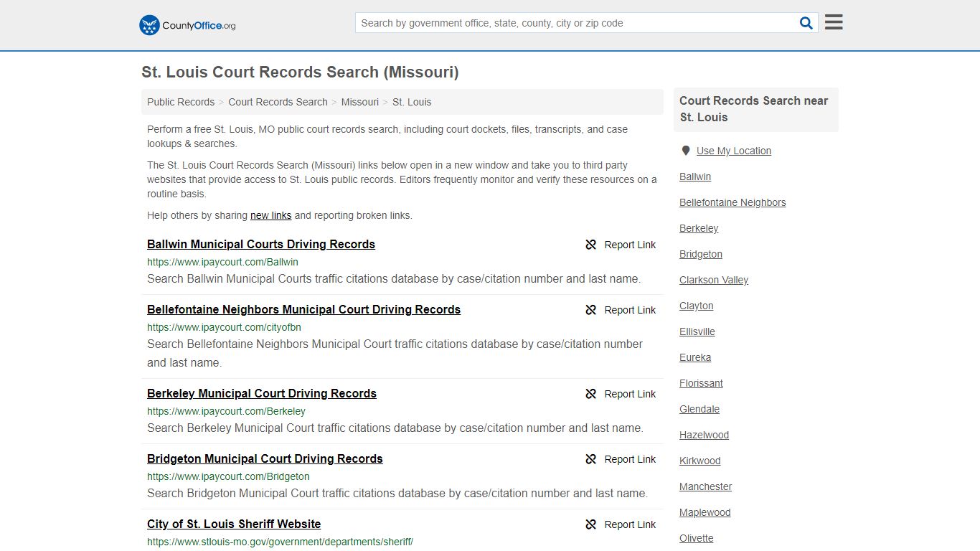Image resolution: width=980 pixels, height=551 pixels.
Task: Select Clayton in sidebar
Action: click(x=696, y=306)
